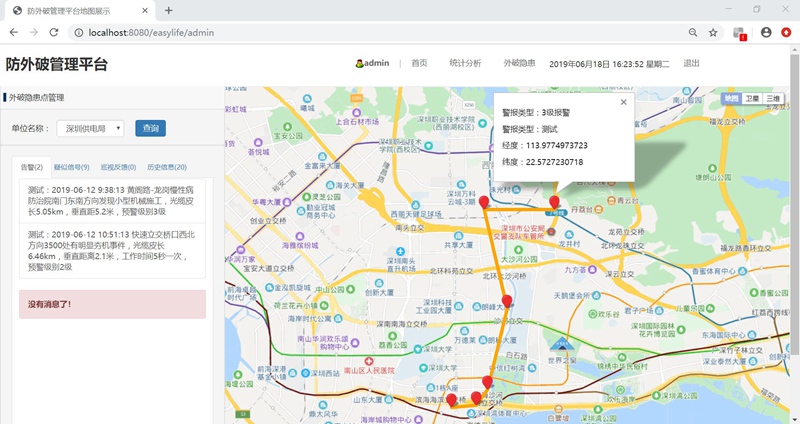The width and height of the screenshot is (800, 424).
Task: Go to 统计分析 in the top navigation
Action: pyautogui.click(x=465, y=63)
